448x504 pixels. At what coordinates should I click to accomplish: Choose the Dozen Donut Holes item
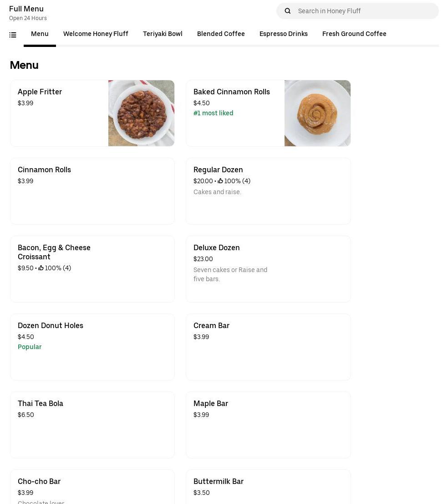pos(92,347)
